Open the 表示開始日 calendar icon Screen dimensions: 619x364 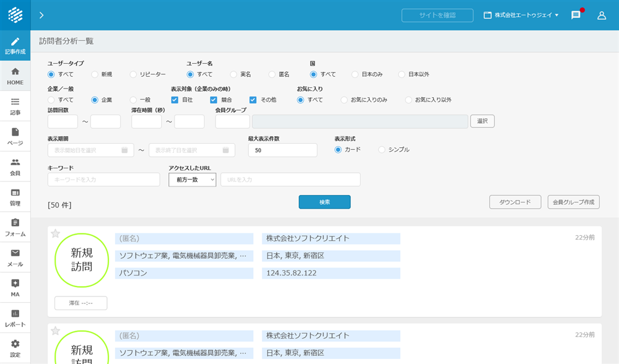point(124,150)
